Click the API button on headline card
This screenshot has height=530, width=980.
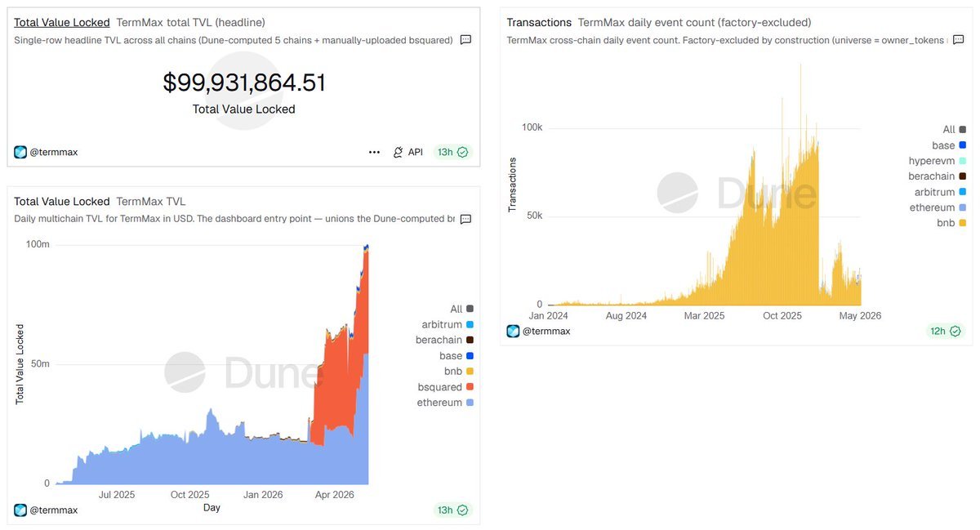pyautogui.click(x=408, y=152)
